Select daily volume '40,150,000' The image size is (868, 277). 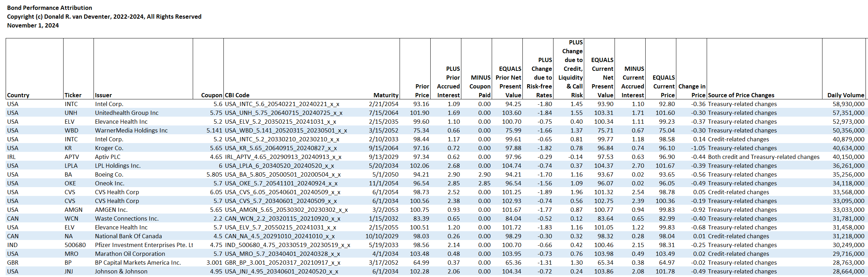click(848, 157)
